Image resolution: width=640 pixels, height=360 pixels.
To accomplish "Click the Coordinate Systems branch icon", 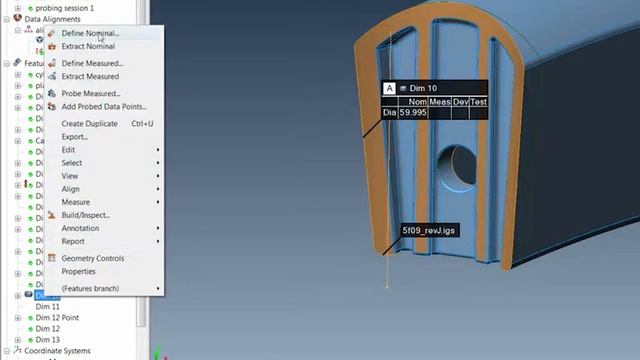I will (x=17, y=350).
